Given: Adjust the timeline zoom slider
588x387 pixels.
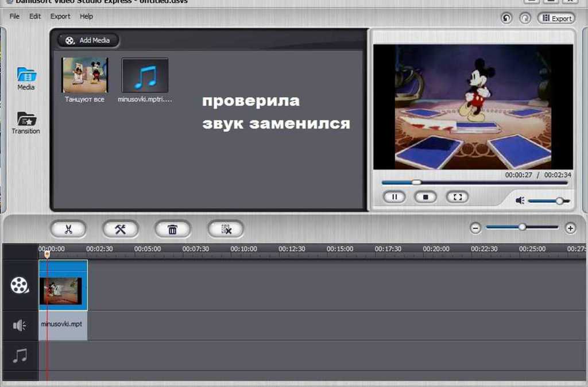Looking at the screenshot, I should pos(522,227).
